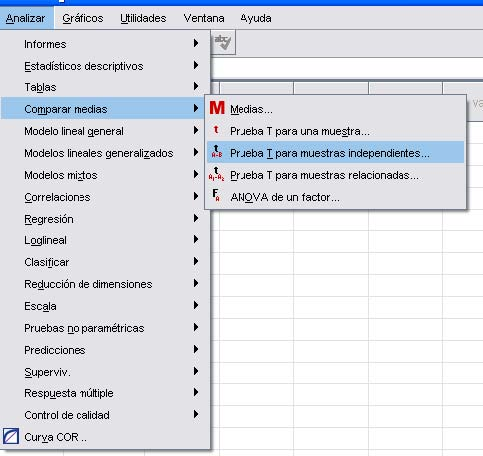Click the related samples T test icon
Viewport: 483px width, 456px height.
tap(216, 174)
